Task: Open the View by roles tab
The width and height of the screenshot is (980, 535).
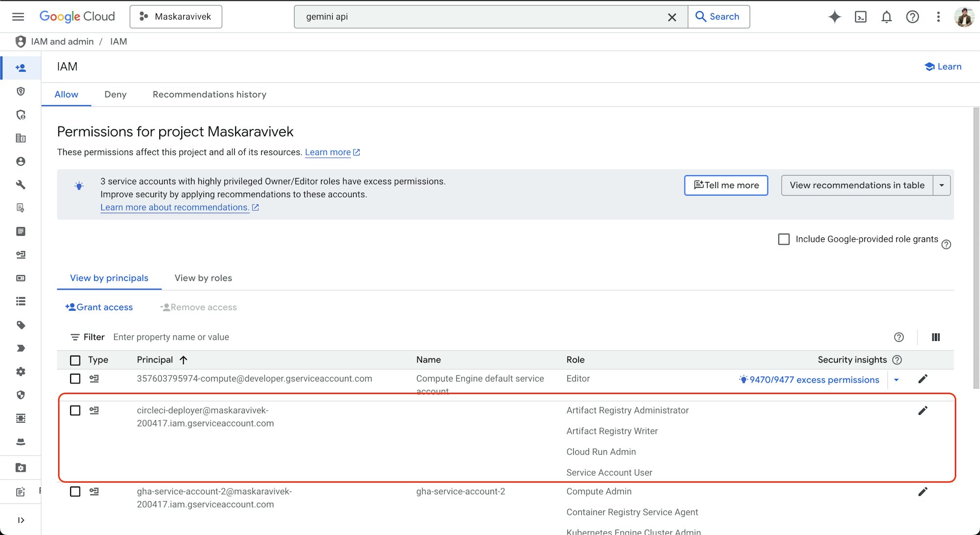Action: pyautogui.click(x=203, y=278)
